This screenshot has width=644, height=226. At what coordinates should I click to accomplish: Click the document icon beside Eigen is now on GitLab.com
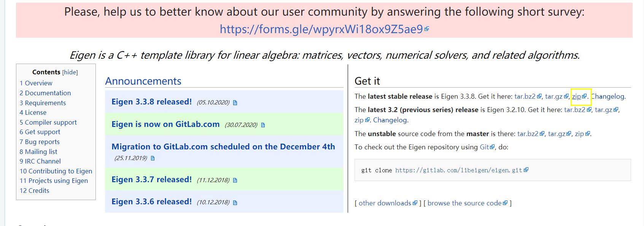tap(263, 124)
